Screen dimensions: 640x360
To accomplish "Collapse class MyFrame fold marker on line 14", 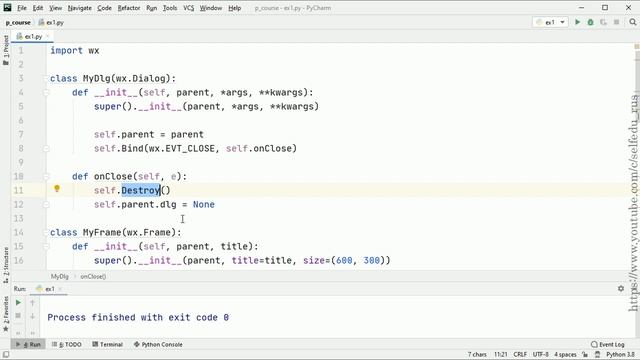I will tap(46, 233).
